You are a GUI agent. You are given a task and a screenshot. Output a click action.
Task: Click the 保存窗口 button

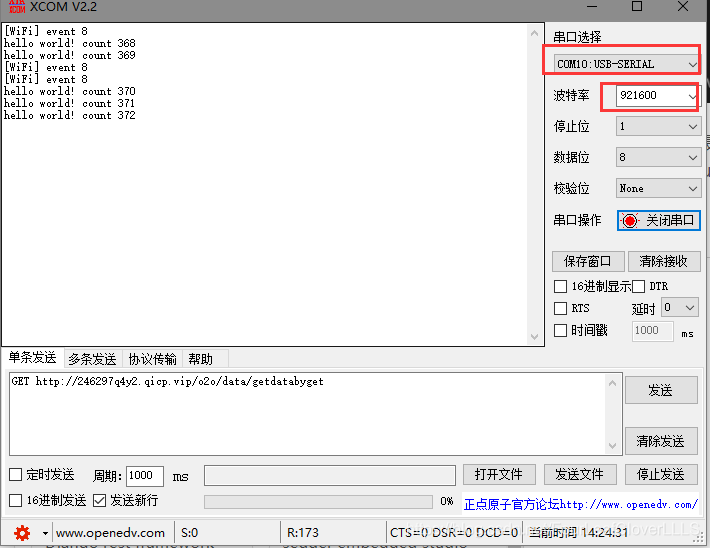point(588,261)
